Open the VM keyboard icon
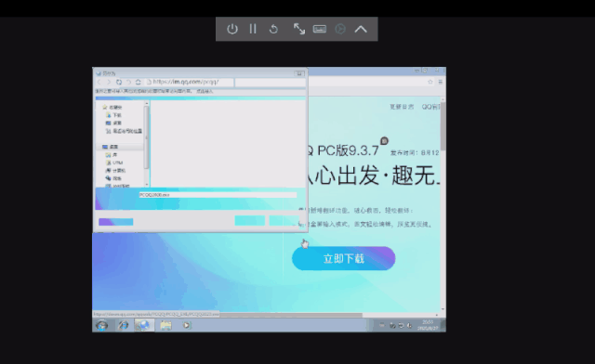 click(x=320, y=29)
